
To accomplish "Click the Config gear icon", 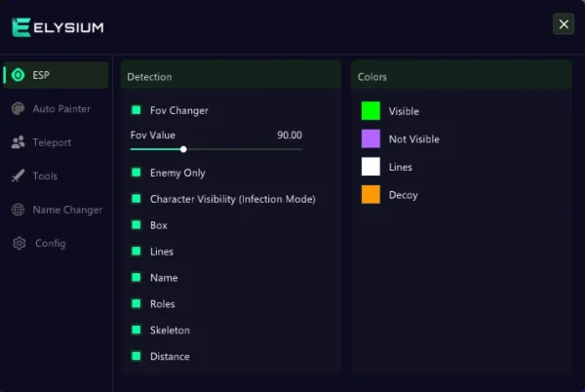I will (19, 243).
